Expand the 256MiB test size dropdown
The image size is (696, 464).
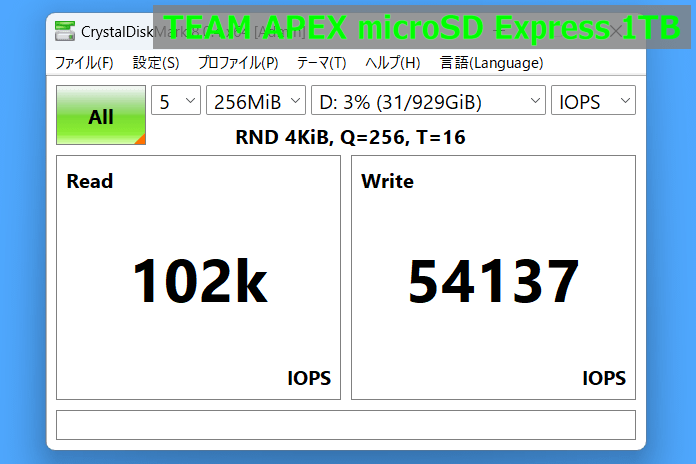pyautogui.click(x=255, y=101)
